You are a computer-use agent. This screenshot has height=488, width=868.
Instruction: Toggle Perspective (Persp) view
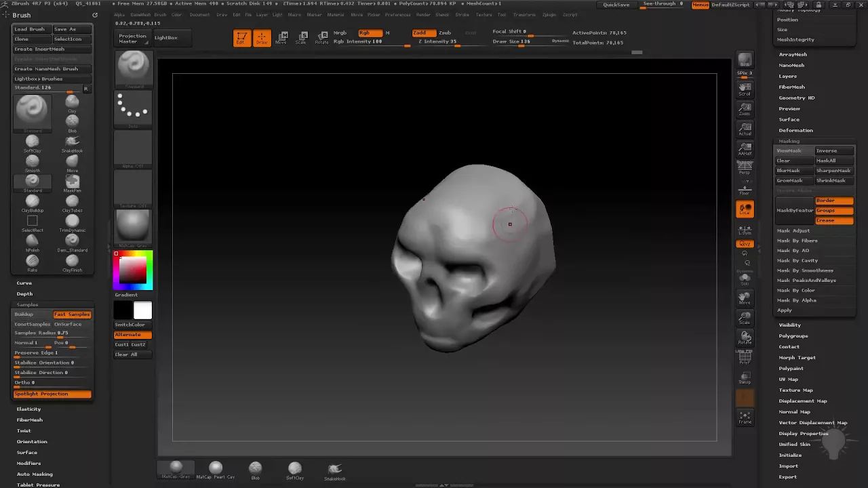point(745,167)
